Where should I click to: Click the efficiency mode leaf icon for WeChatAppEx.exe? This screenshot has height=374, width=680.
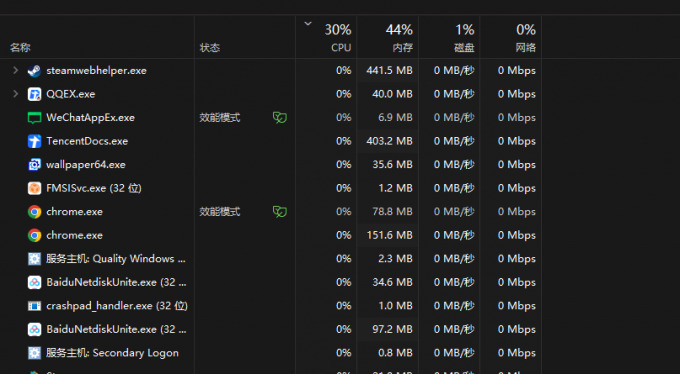pyautogui.click(x=280, y=118)
